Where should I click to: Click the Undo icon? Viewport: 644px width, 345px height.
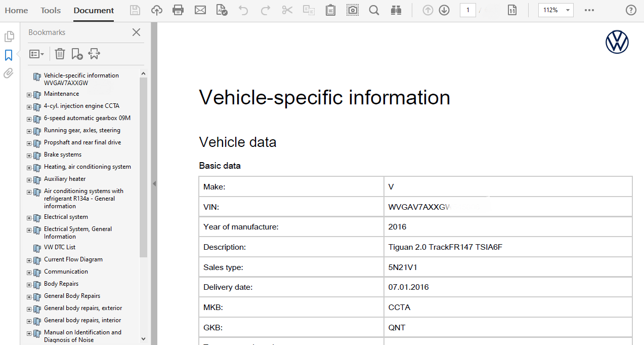tap(243, 10)
